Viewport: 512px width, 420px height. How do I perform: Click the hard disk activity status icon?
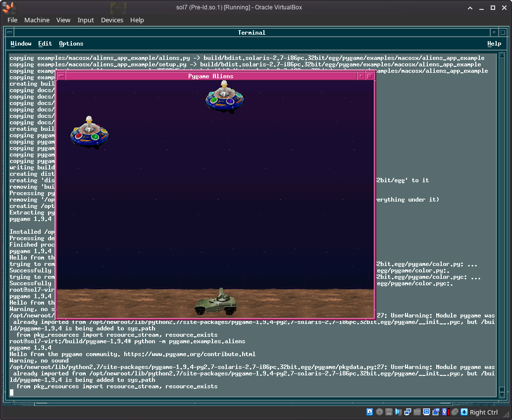[x=369, y=412]
